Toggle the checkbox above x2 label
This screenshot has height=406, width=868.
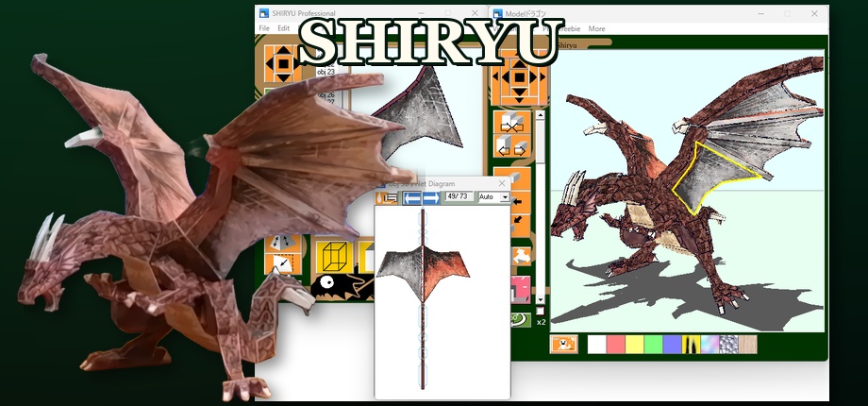541,311
